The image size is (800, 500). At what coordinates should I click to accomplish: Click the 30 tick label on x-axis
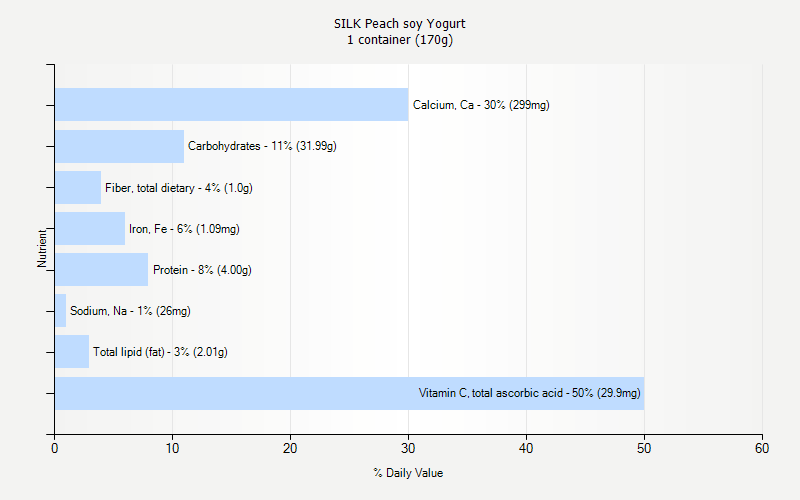click(408, 448)
